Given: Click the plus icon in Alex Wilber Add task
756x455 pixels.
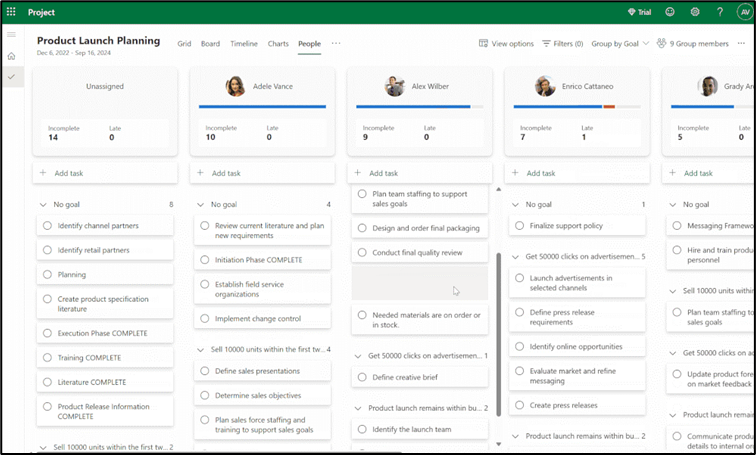Looking at the screenshot, I should point(357,173).
